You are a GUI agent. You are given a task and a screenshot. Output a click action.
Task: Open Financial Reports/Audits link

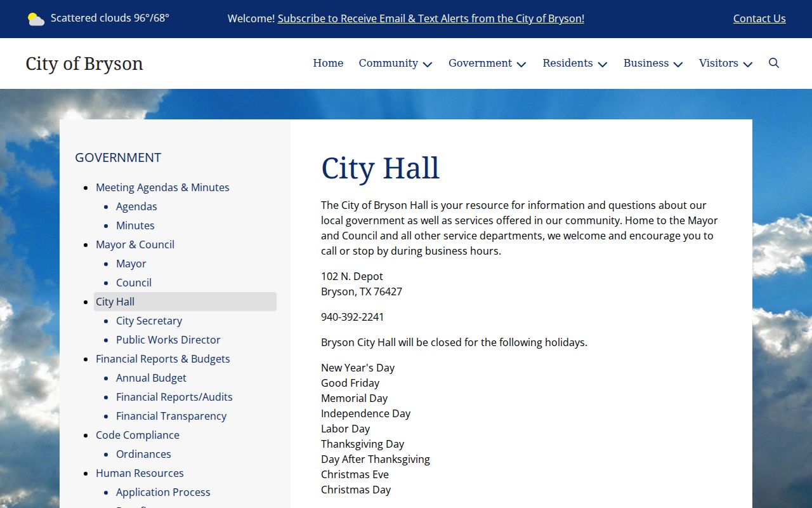174,397
